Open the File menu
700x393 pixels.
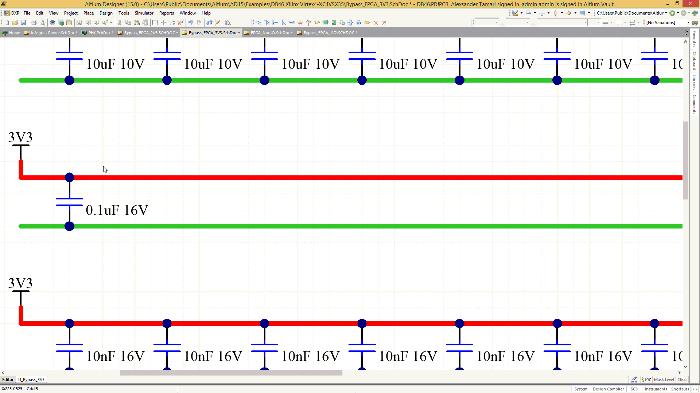coord(27,13)
